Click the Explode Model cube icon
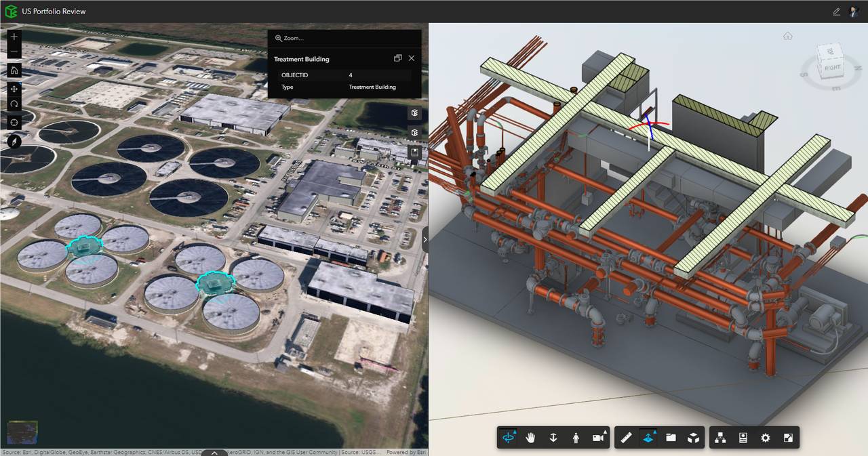 point(693,438)
